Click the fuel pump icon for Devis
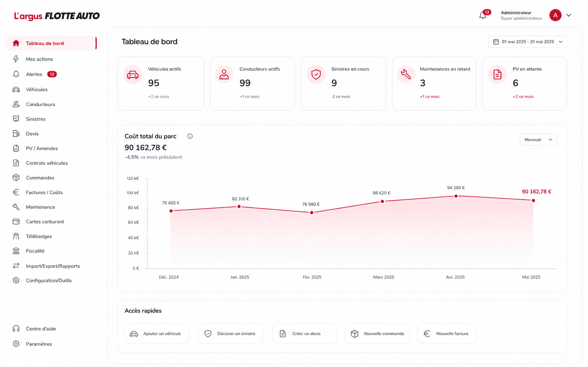Screen dimensions: 588x367 16,133
